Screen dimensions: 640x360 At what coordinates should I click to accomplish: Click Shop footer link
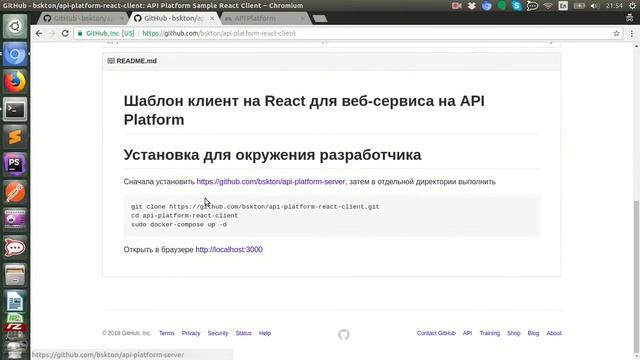point(513,333)
